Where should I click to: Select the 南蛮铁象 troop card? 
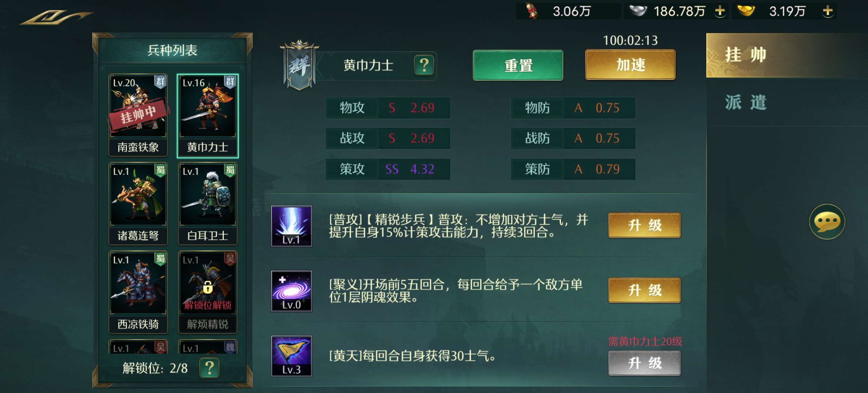(138, 115)
